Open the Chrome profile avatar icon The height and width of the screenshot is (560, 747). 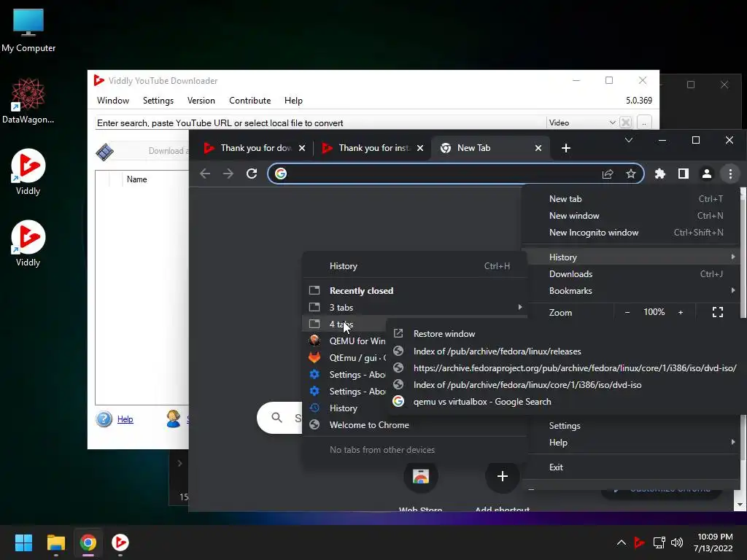(706, 174)
